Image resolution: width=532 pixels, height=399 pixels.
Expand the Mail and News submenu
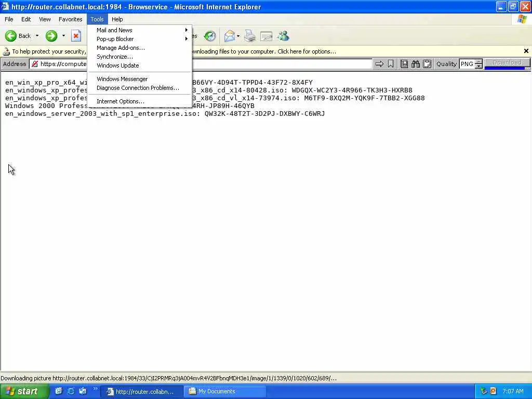[x=139, y=30]
